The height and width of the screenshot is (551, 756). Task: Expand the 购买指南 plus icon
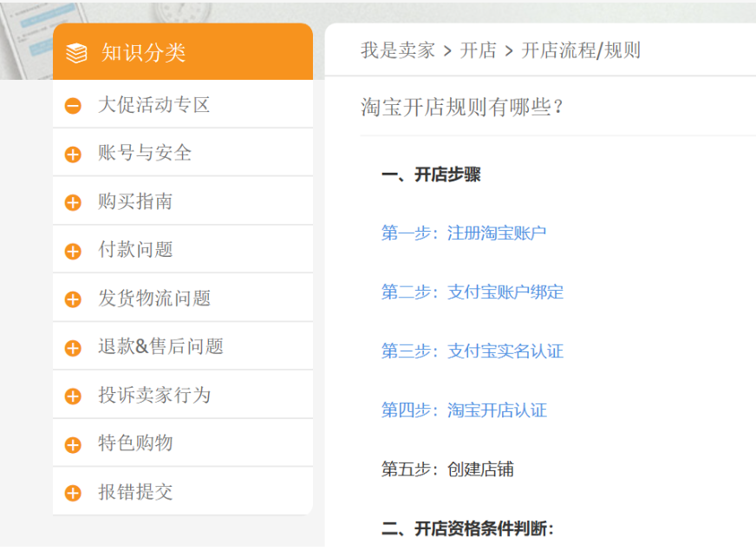click(x=73, y=203)
